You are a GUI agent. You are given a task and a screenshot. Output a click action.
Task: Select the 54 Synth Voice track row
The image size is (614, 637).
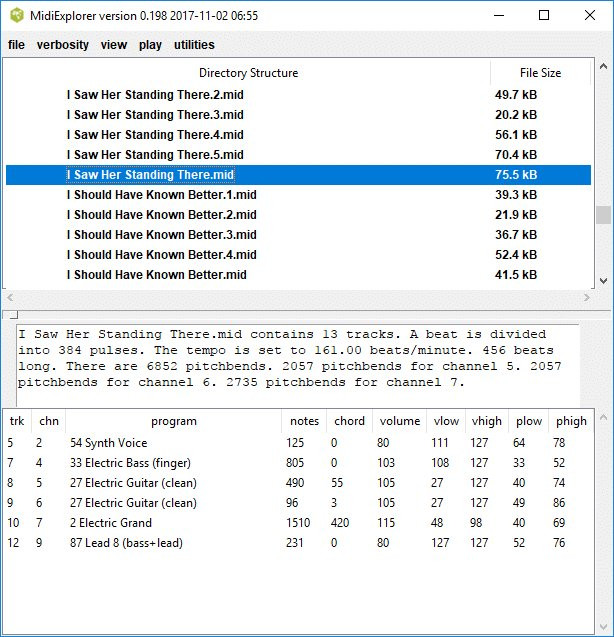coord(298,443)
